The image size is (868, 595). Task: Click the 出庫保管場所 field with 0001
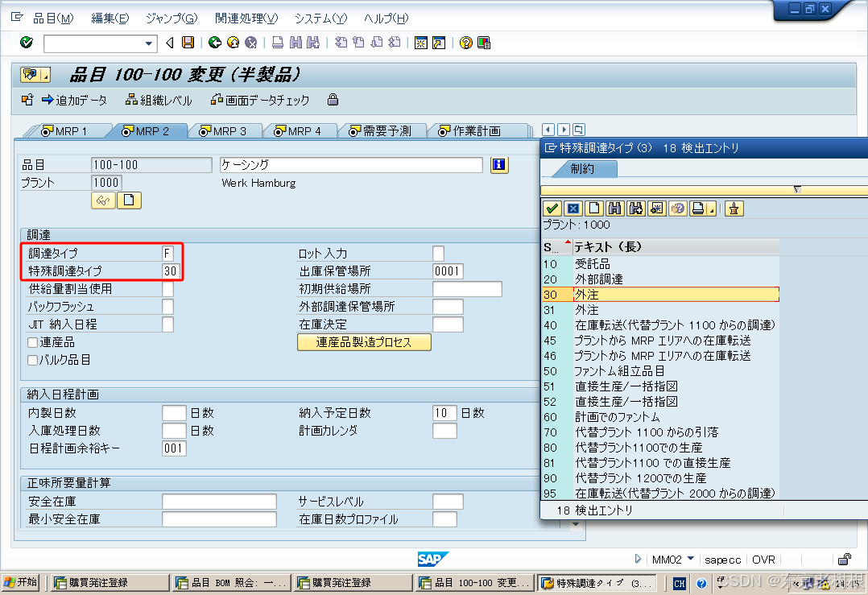click(448, 271)
